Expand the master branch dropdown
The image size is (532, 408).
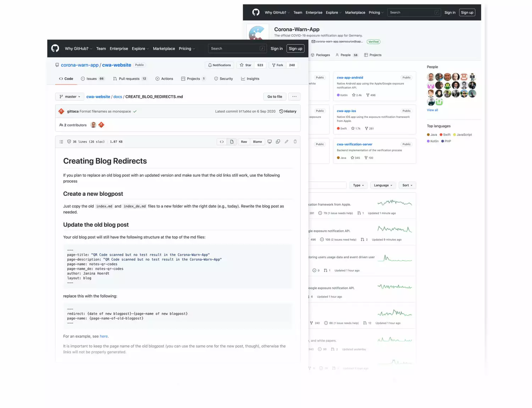coord(70,97)
